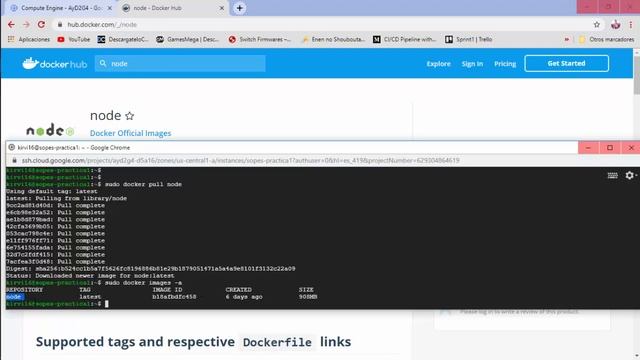Click '6 days ago' created cell
Screen dimensions: 640x360
[x=244, y=297]
